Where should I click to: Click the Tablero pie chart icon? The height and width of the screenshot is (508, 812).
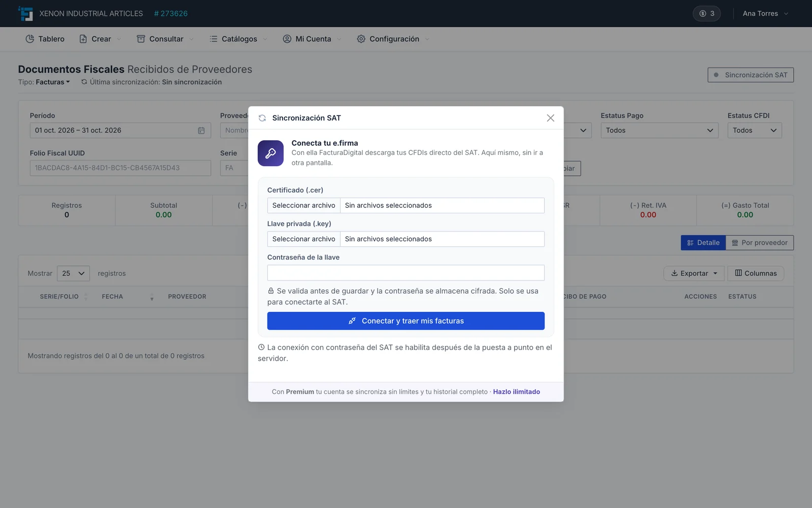click(x=30, y=39)
